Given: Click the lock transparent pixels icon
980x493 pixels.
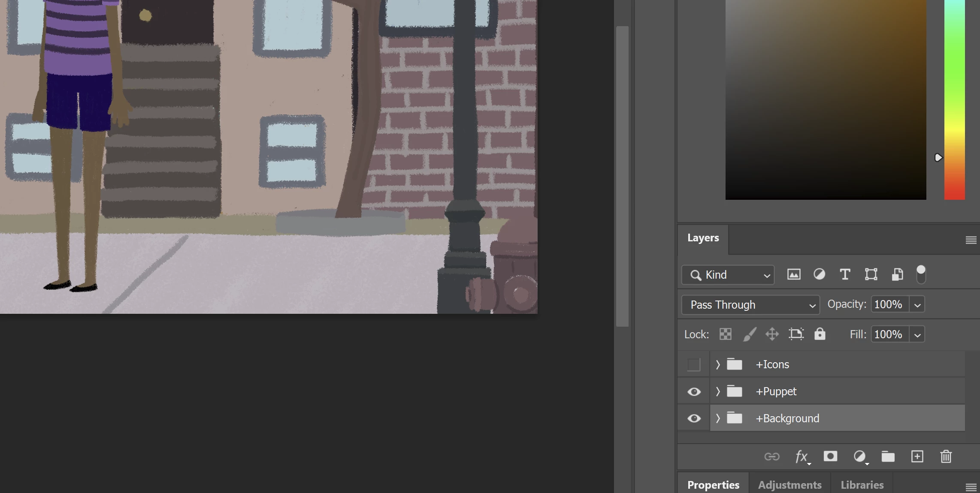Looking at the screenshot, I should point(726,334).
